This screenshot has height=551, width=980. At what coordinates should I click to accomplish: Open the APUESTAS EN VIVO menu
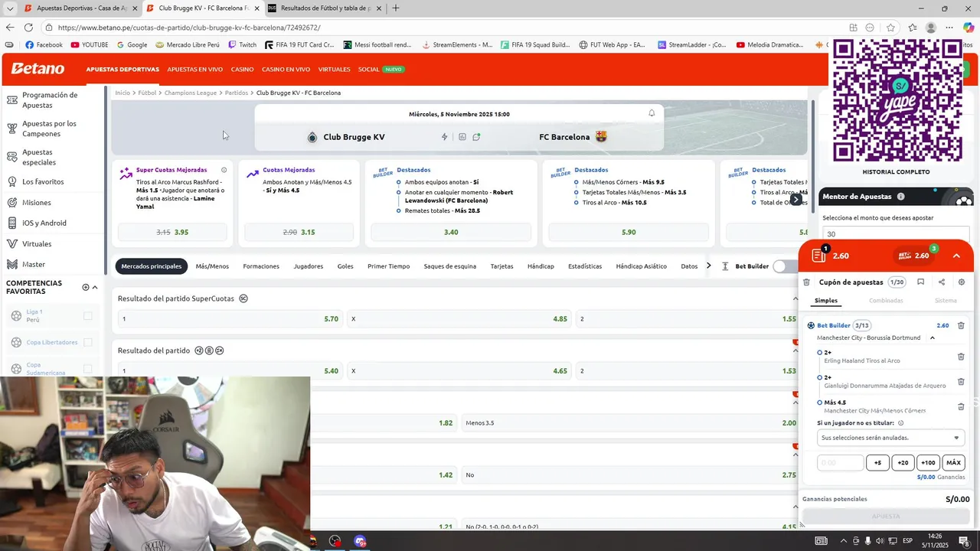pos(195,69)
